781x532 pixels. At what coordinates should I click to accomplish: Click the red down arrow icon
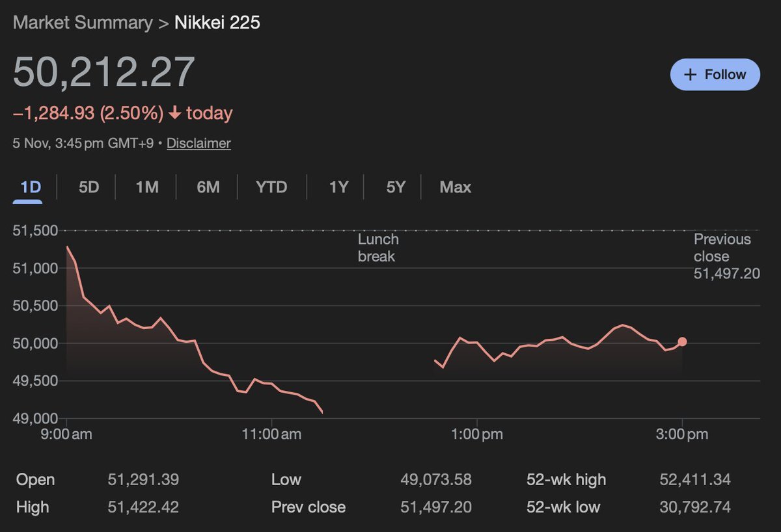(174, 113)
